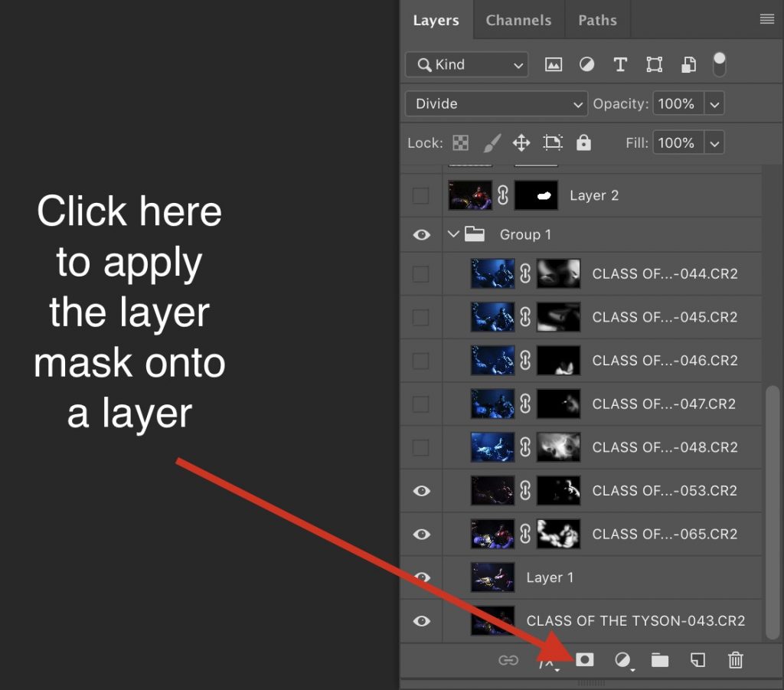Select Layer 1 thumbnail
This screenshot has height=690, width=784.
[492, 577]
